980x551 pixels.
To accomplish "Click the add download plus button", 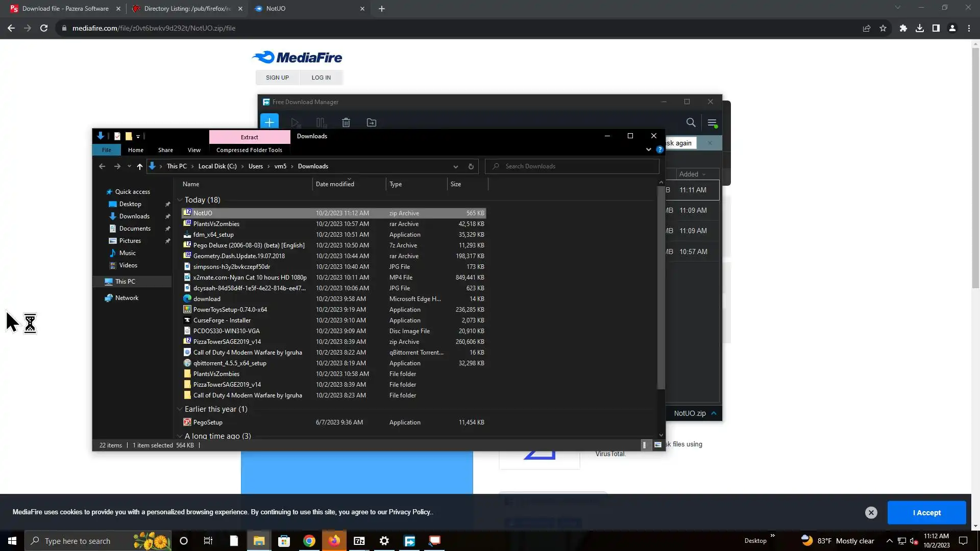I will click(x=269, y=122).
